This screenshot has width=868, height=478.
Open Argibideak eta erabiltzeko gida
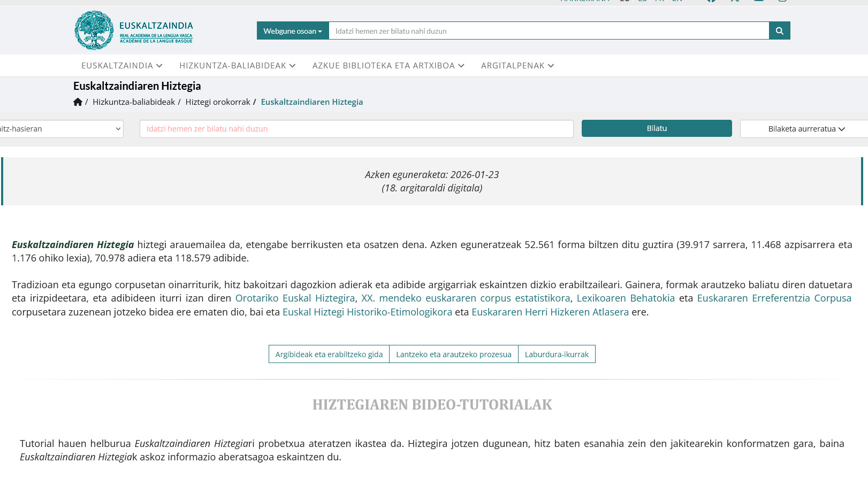tap(329, 354)
